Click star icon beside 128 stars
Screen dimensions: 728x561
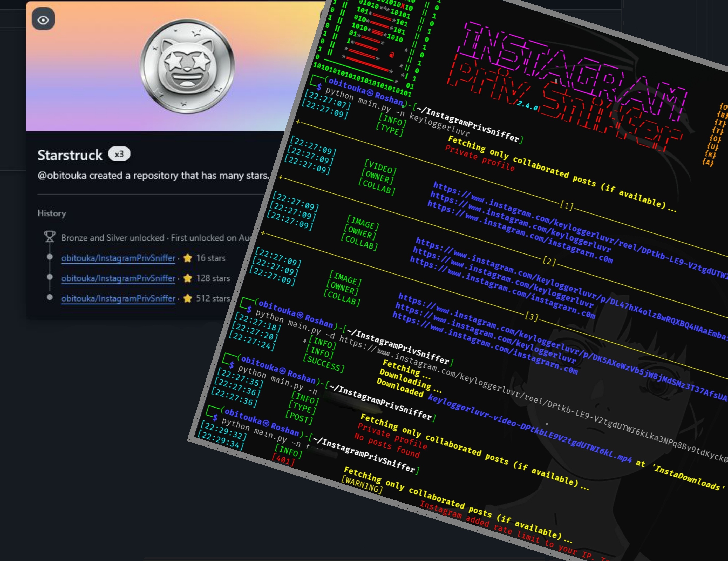click(x=188, y=278)
